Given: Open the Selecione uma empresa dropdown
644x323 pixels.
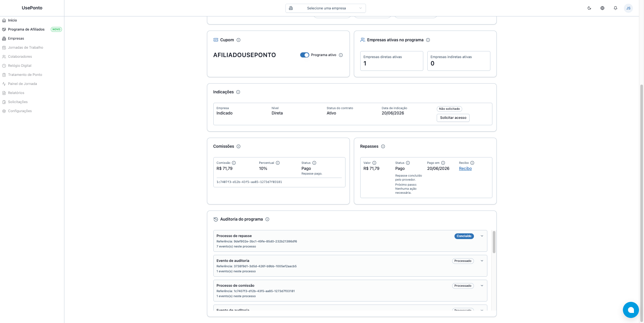Looking at the screenshot, I should click(325, 8).
